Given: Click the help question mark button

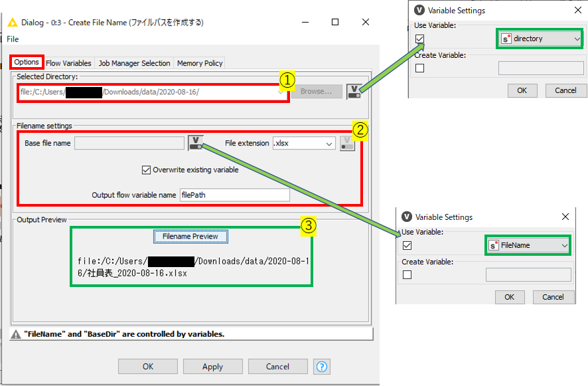Looking at the screenshot, I should 322,367.
